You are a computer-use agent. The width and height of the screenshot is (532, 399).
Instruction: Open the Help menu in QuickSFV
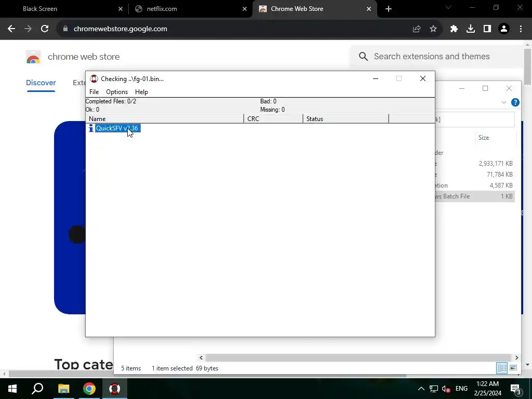point(141,92)
